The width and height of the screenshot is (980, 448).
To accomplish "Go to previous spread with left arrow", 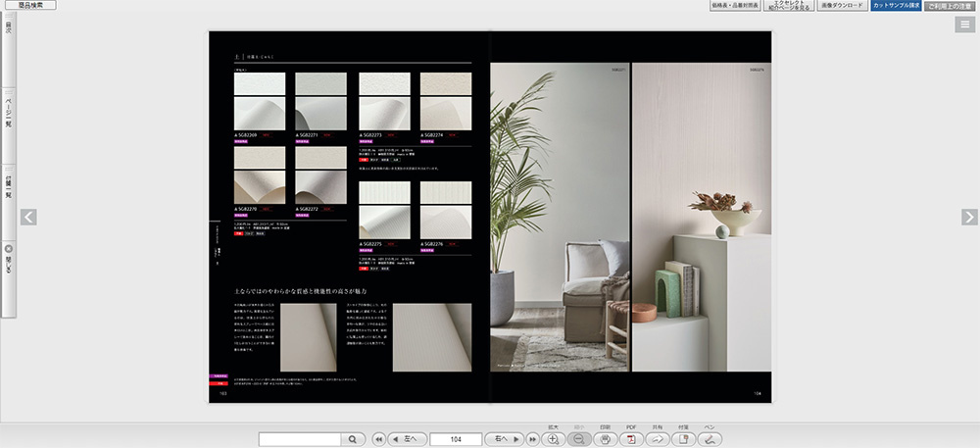I will [x=28, y=218].
